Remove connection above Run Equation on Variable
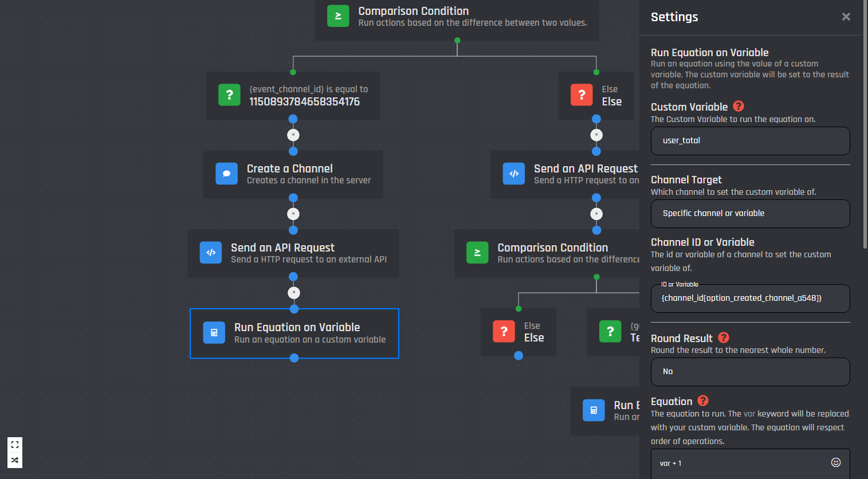The image size is (868, 479). (x=294, y=293)
